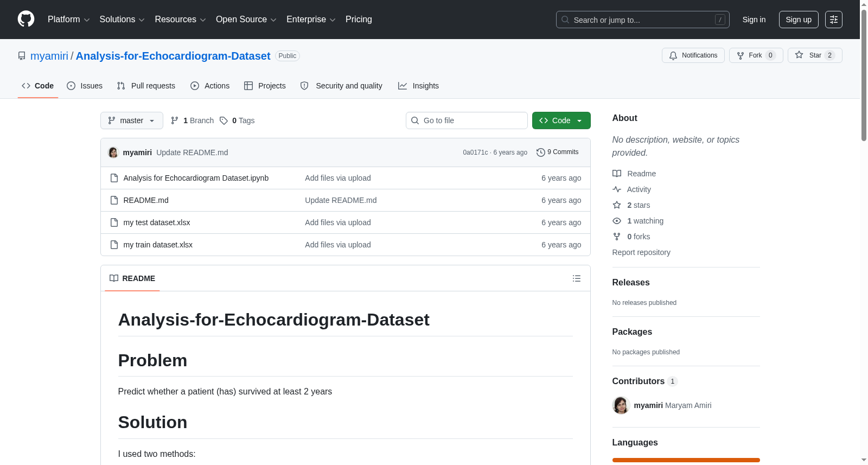
Task: Expand the Resources menu
Action: point(181,20)
